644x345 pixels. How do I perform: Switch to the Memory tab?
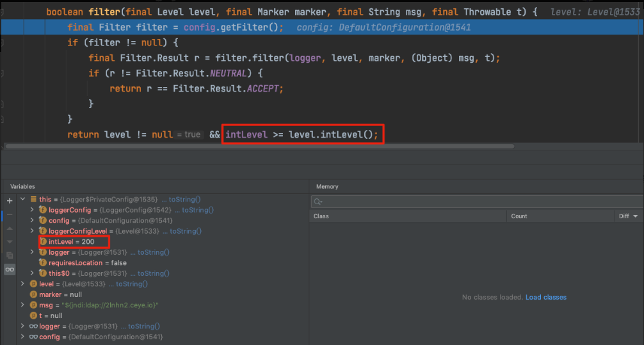pyautogui.click(x=327, y=186)
